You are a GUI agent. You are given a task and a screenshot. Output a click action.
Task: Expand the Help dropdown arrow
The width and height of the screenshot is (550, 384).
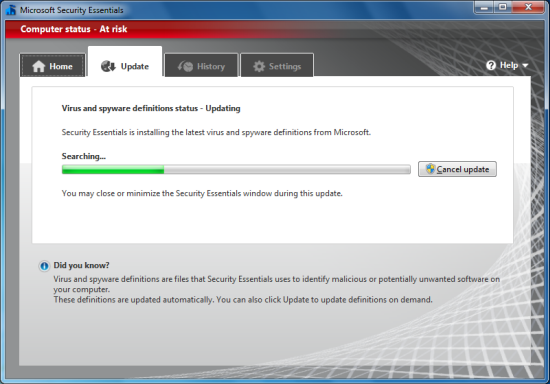coord(525,66)
